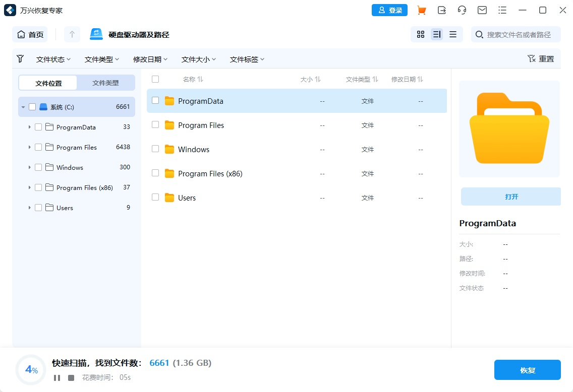
Task: Click the 4% scan progress circle
Action: coord(30,370)
